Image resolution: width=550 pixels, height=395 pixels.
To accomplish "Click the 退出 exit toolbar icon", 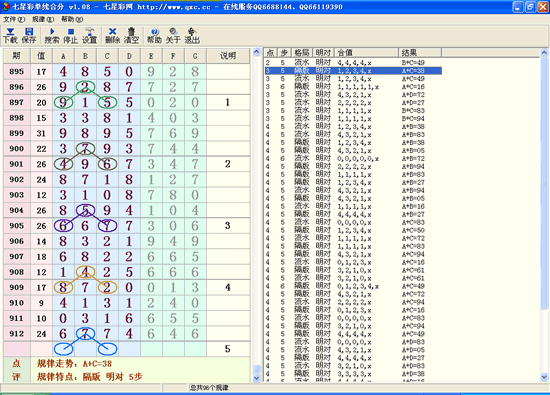I will point(192,36).
